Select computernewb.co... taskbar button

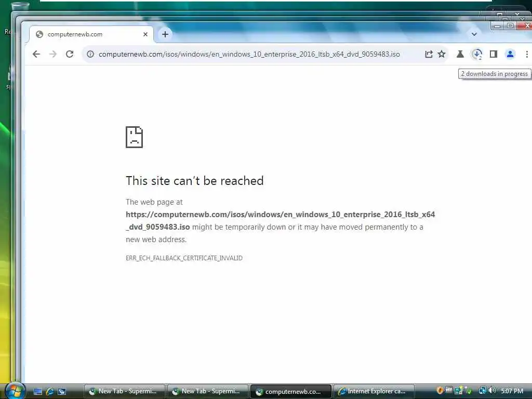coord(290,392)
